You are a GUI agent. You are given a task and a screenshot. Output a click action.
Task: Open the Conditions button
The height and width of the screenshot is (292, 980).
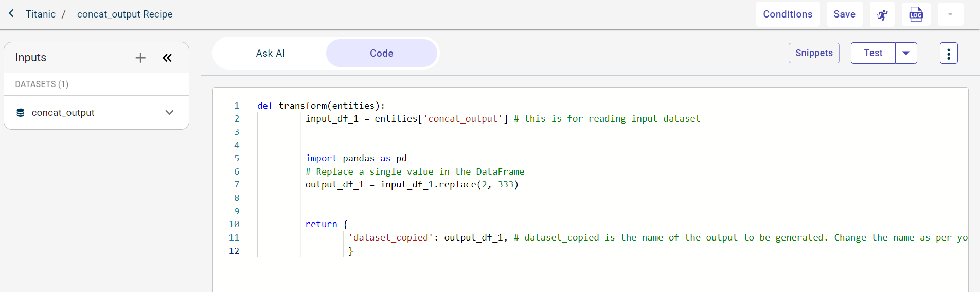[x=787, y=14]
